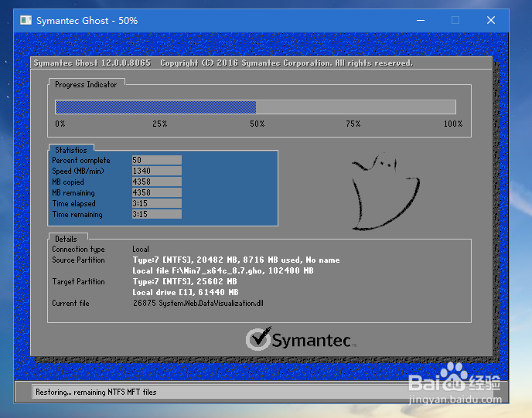Click the 'Progress Indicator' group label
This screenshot has width=532, height=418.
[x=86, y=85]
